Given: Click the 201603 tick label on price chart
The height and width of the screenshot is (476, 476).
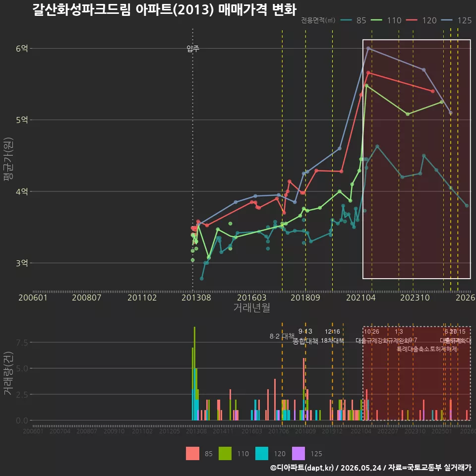Looking at the screenshot, I should tap(252, 297).
